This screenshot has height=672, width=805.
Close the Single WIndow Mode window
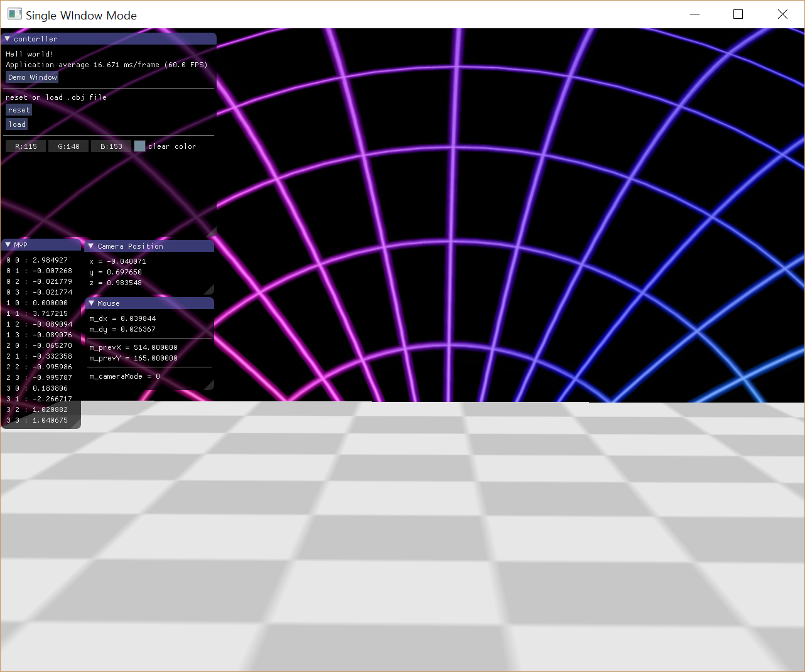point(782,14)
